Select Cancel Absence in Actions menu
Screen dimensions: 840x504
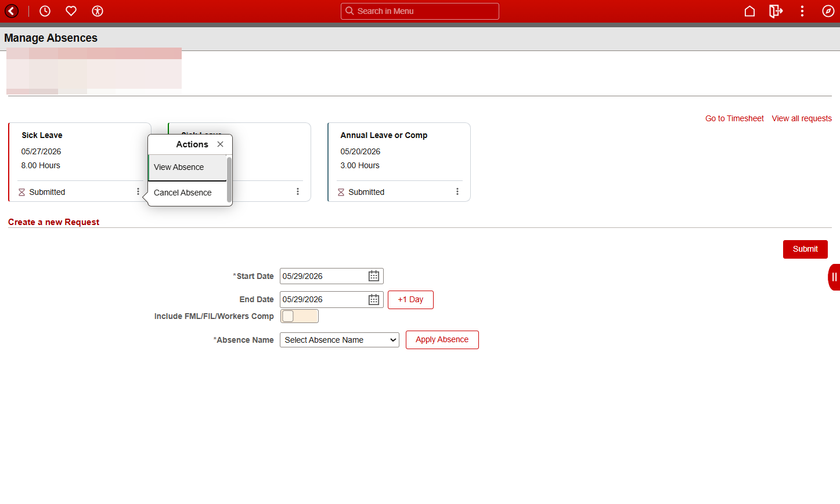(x=187, y=193)
